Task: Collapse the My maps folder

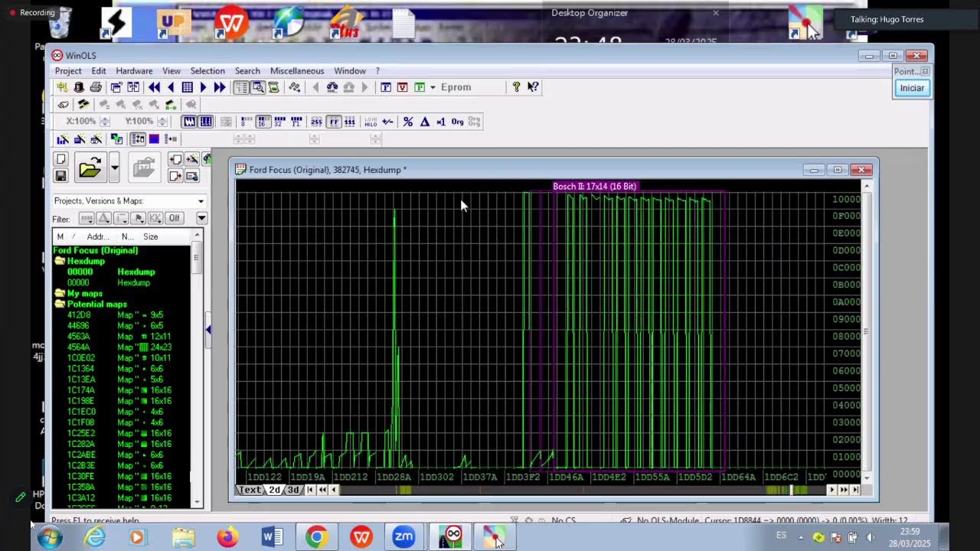Action: pyautogui.click(x=60, y=293)
